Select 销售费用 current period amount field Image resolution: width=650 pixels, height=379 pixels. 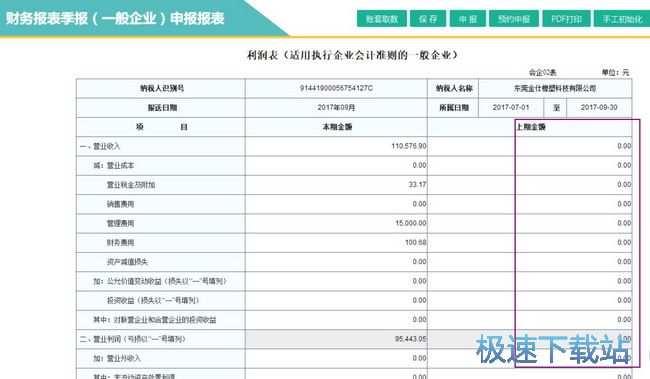click(x=336, y=204)
